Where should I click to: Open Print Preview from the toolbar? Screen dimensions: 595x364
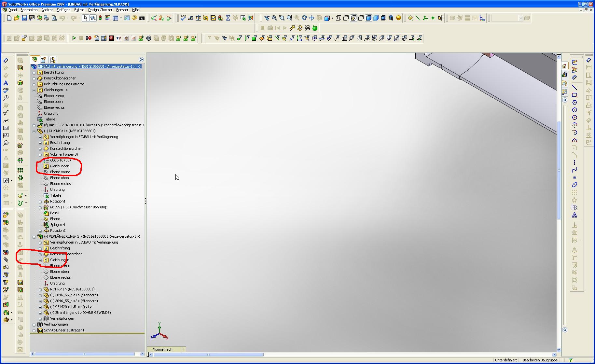tap(54, 18)
